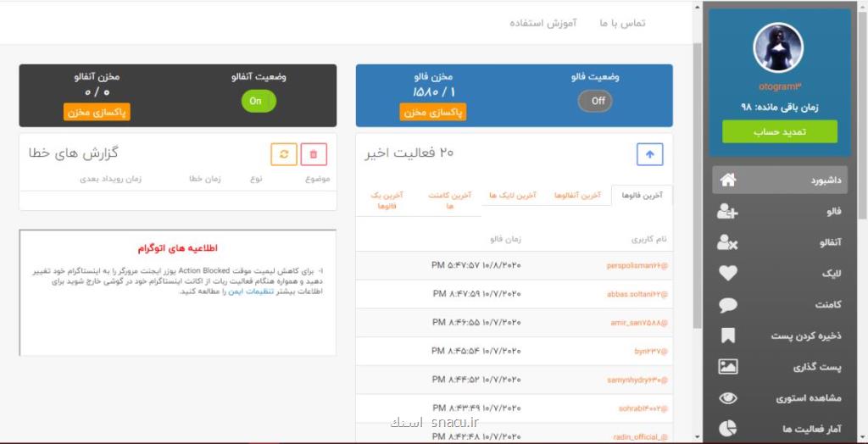Turn off the unfollow status On toggle
The image size is (868, 444).
point(259,101)
